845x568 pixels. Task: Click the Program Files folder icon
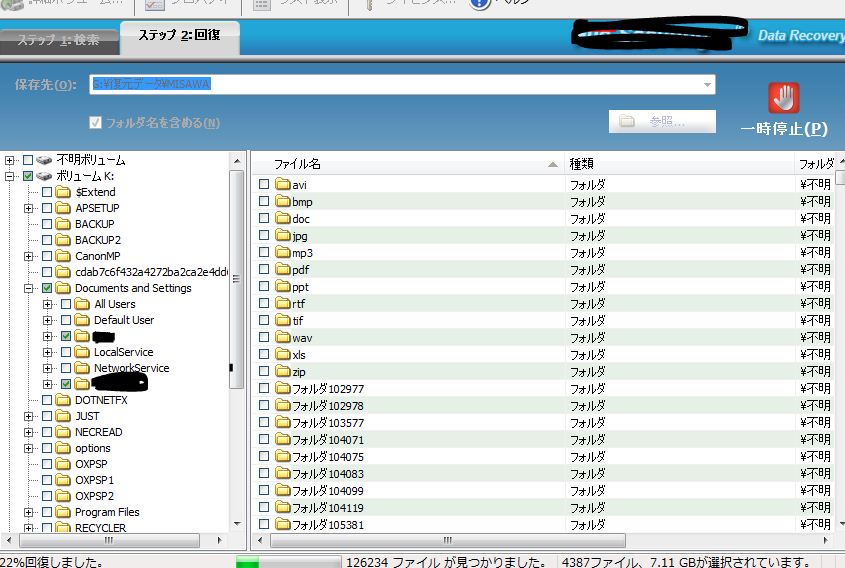point(63,512)
